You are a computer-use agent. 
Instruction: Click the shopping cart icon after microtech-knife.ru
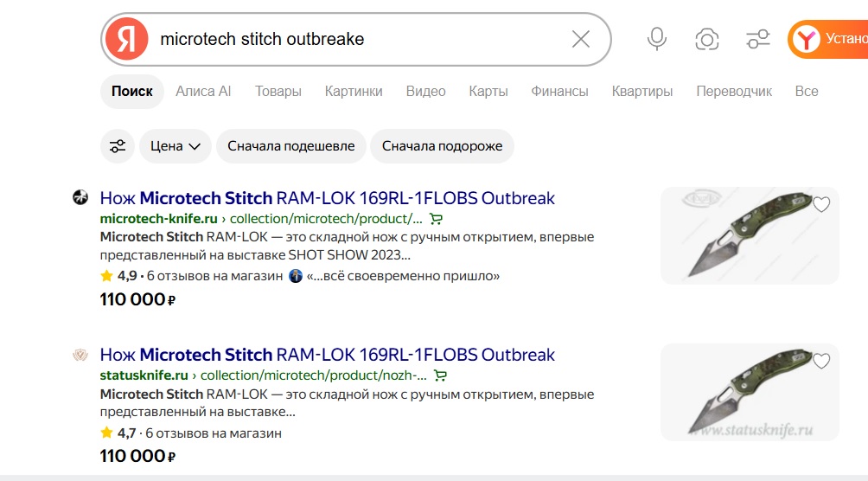[x=437, y=219]
